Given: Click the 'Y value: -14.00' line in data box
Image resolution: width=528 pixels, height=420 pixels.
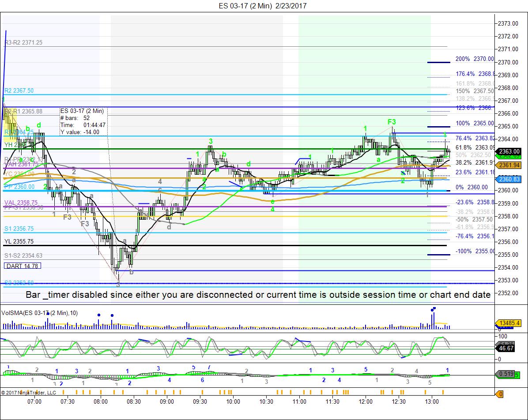Looking at the screenshot, I should point(80,132).
